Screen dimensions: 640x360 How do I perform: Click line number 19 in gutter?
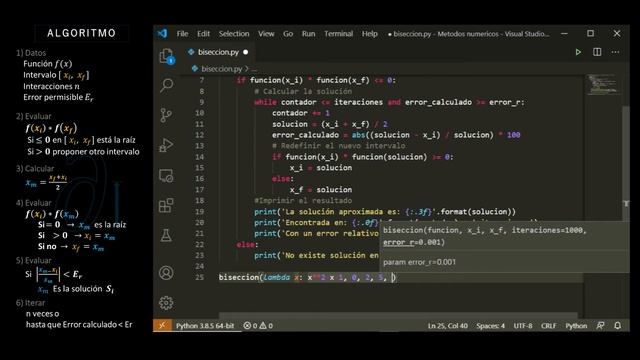(x=199, y=211)
